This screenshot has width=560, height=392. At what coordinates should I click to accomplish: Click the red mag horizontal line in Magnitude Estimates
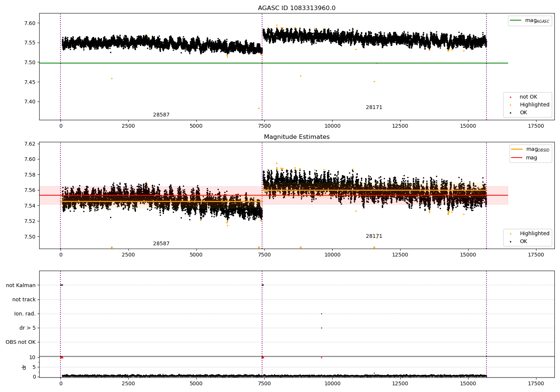pyautogui.click(x=274, y=195)
